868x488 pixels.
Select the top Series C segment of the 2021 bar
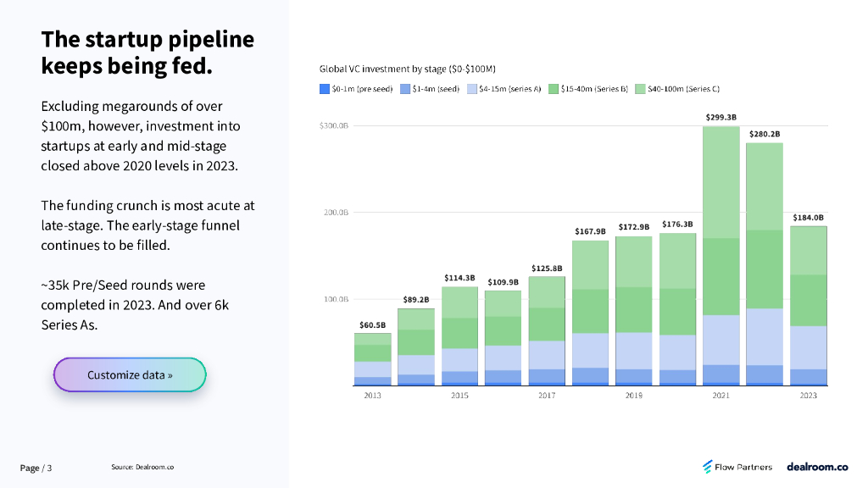721,182
